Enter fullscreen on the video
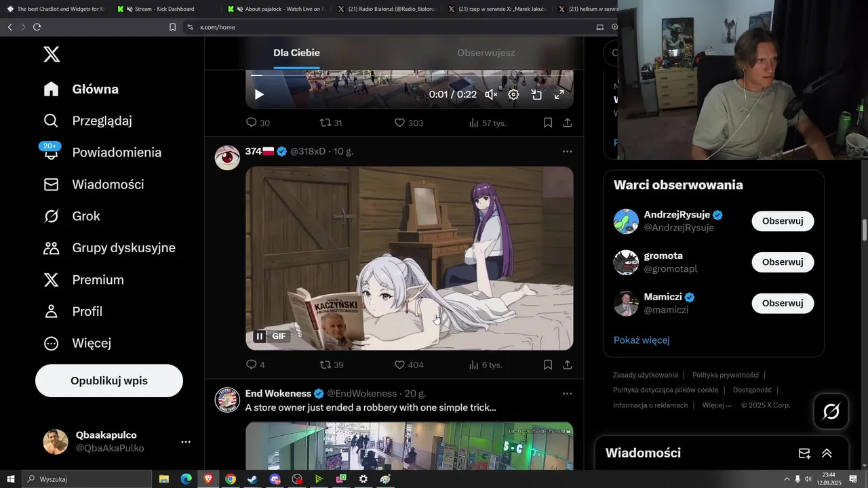 point(559,95)
